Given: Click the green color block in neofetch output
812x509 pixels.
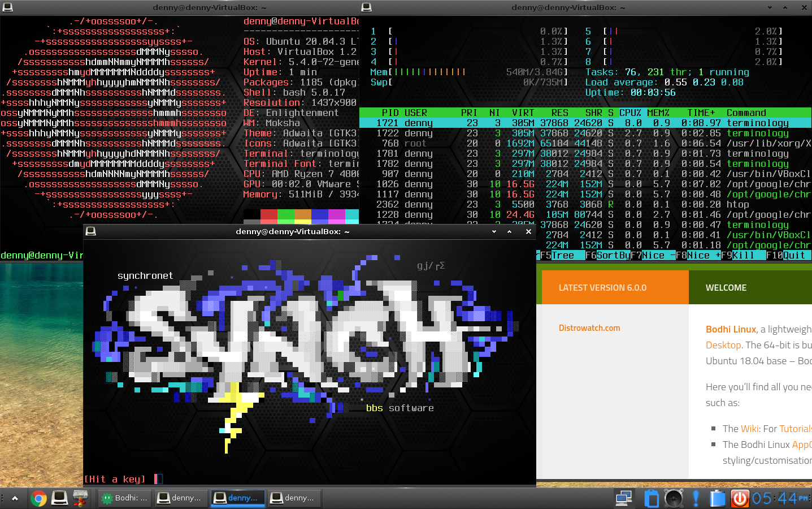Looking at the screenshot, I should click(x=286, y=215).
